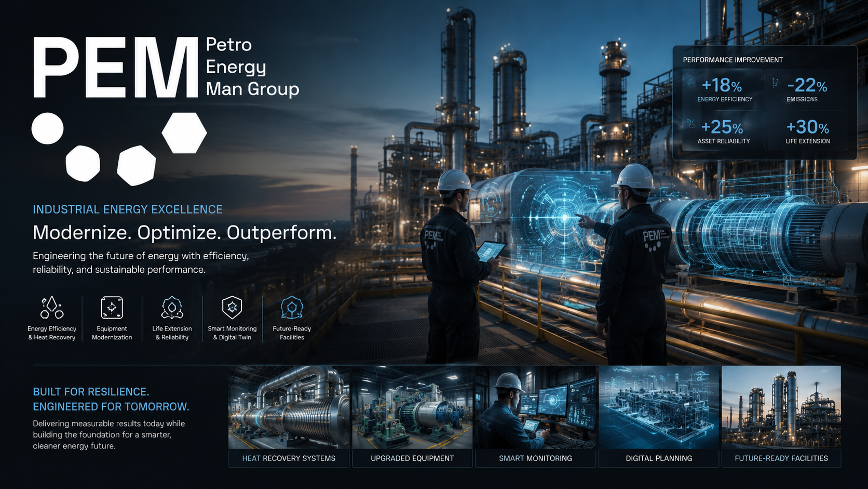Select the Smart Monitoring label
Viewport: 868px width, 489px height.
535,458
